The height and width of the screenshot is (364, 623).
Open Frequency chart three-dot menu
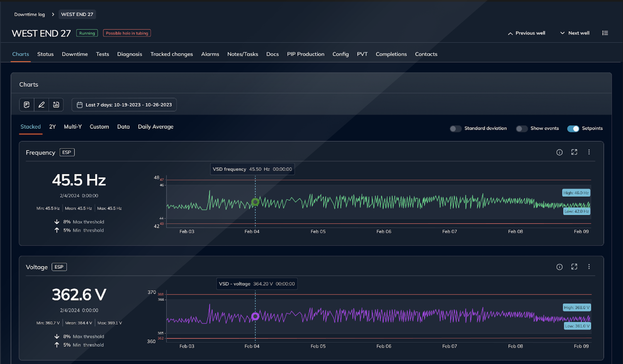click(589, 152)
